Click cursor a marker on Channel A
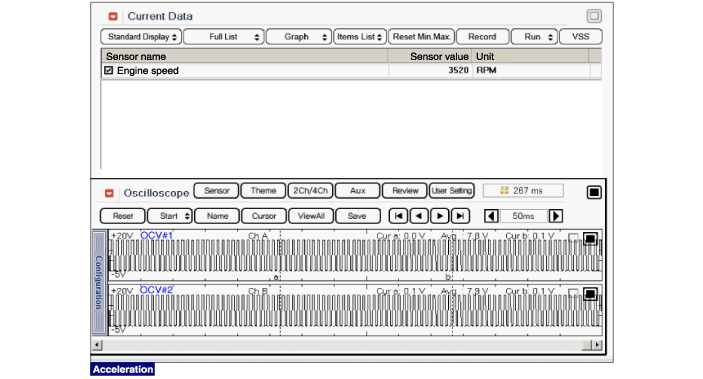 (x=277, y=277)
